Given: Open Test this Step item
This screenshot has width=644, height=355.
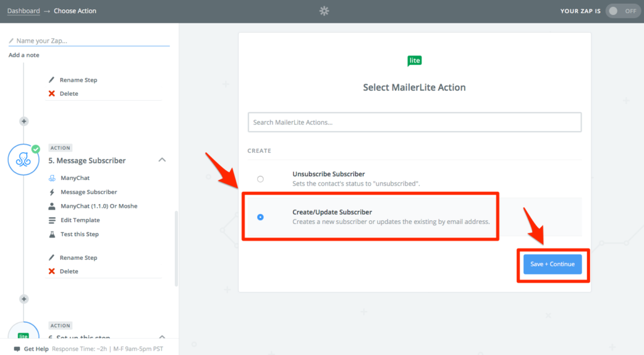Looking at the screenshot, I should tap(80, 234).
